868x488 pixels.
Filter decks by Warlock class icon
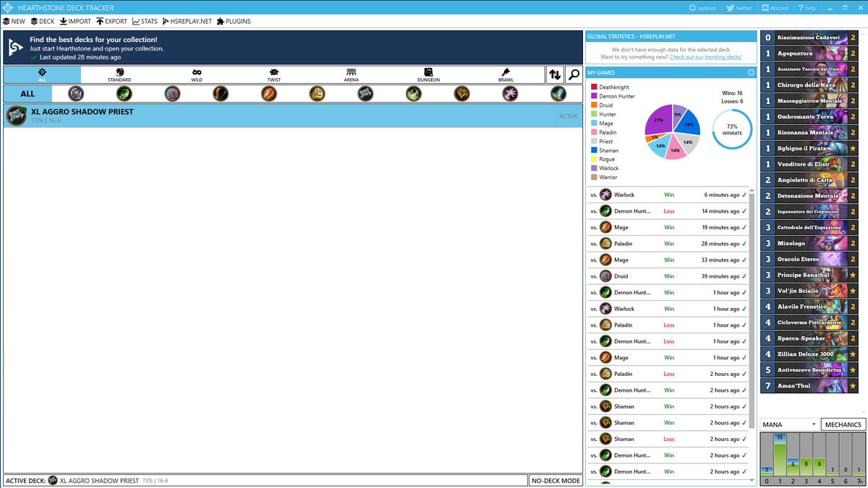pos(509,93)
